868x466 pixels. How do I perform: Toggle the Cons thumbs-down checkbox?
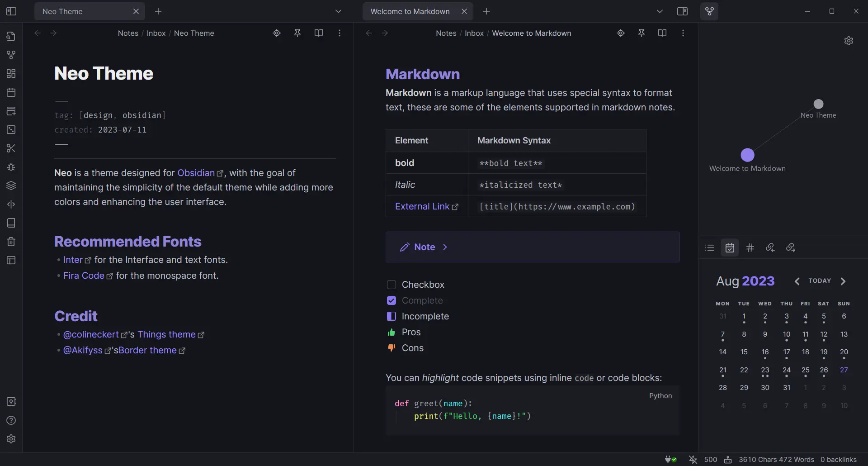pyautogui.click(x=392, y=348)
